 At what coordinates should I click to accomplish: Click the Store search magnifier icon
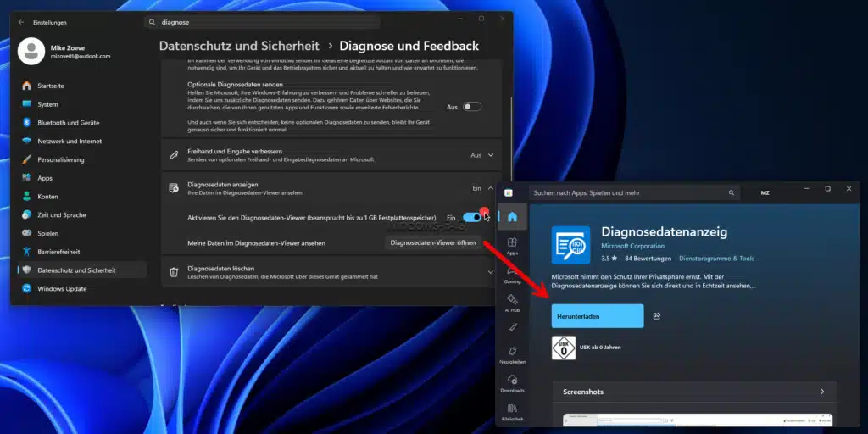pos(732,193)
